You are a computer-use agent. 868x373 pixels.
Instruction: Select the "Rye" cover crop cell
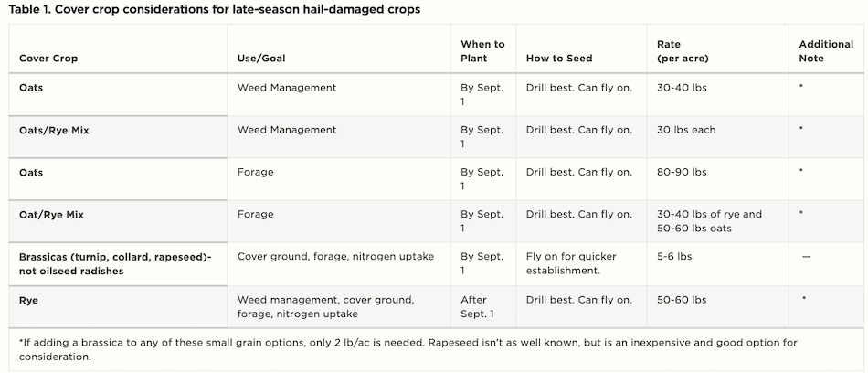pyautogui.click(x=29, y=300)
